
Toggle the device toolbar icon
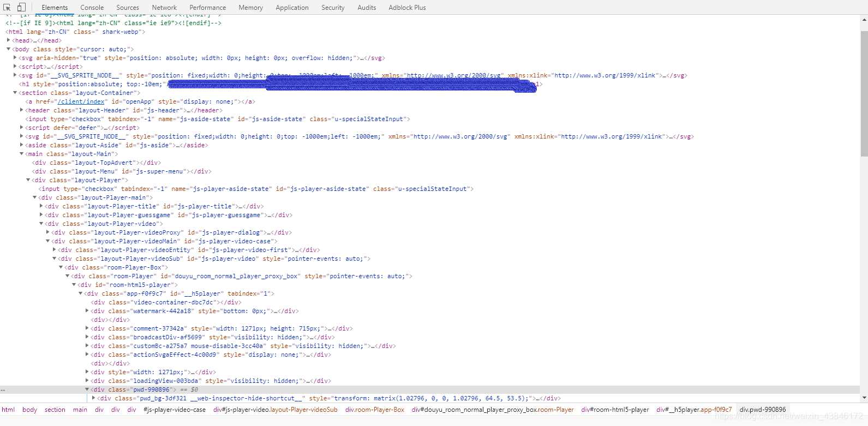[x=21, y=7]
